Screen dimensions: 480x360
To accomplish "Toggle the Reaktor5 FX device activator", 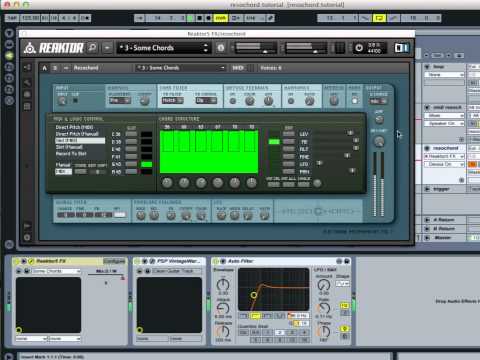I will pos(16,261).
